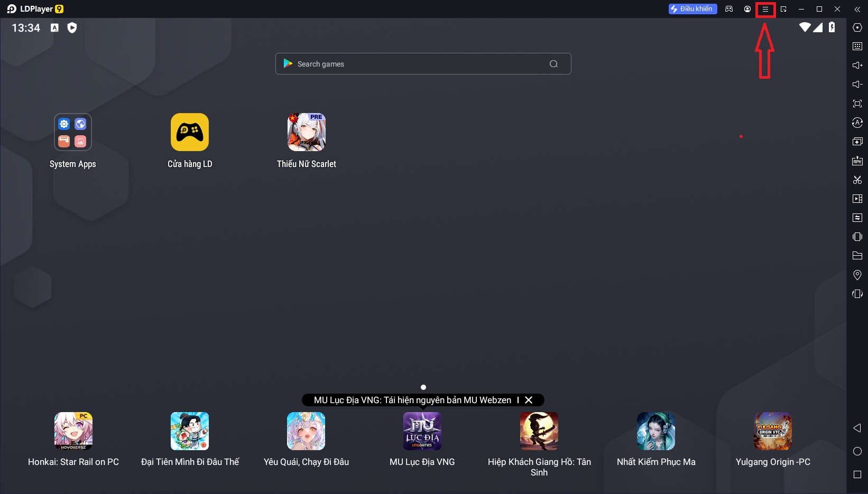The image size is (868, 494).
Task: Toggle fullscreen using the sidebar icon
Action: point(857,104)
